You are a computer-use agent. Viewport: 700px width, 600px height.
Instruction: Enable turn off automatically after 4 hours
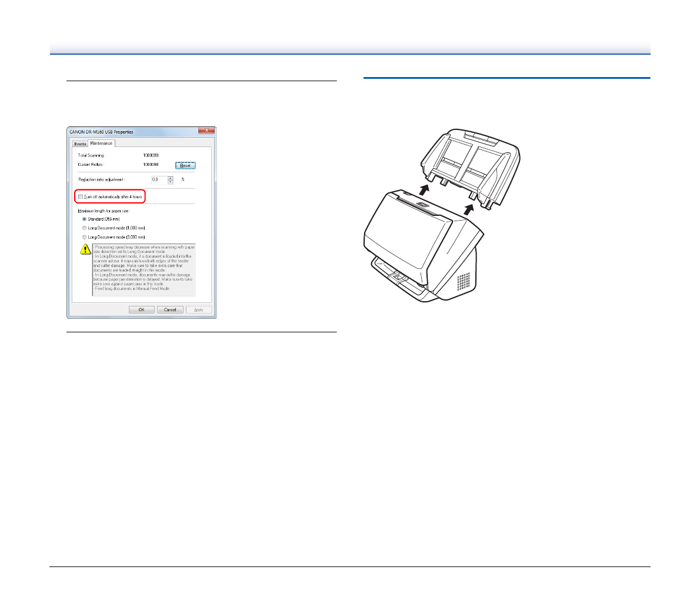(x=81, y=196)
